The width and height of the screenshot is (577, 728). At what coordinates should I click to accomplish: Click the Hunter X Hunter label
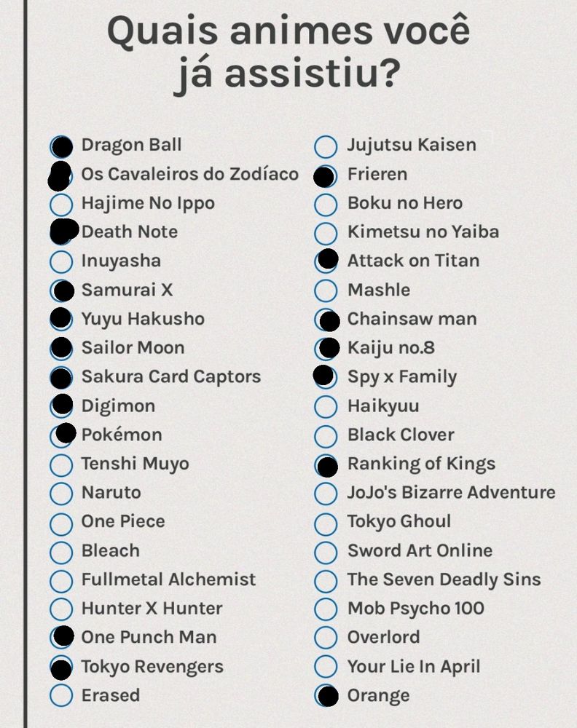coord(152,608)
